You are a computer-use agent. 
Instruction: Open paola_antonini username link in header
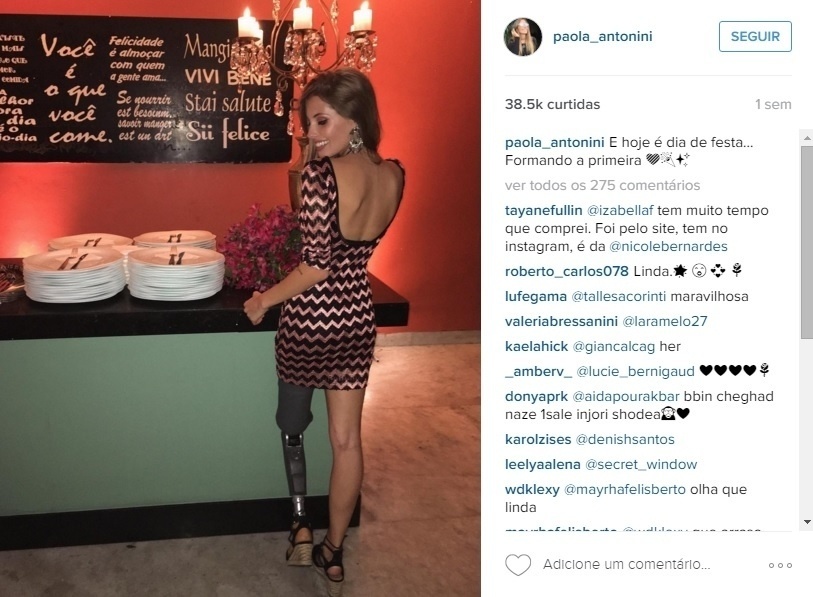pyautogui.click(x=602, y=36)
